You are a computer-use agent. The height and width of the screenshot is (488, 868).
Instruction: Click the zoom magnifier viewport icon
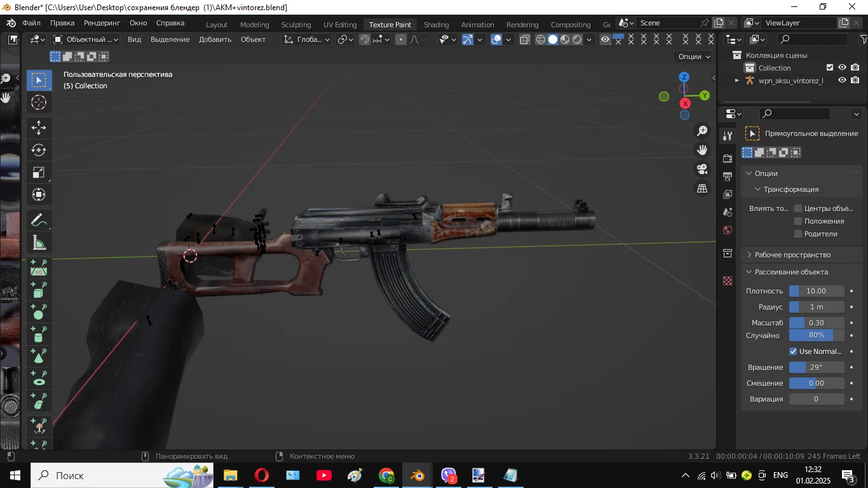point(702,131)
